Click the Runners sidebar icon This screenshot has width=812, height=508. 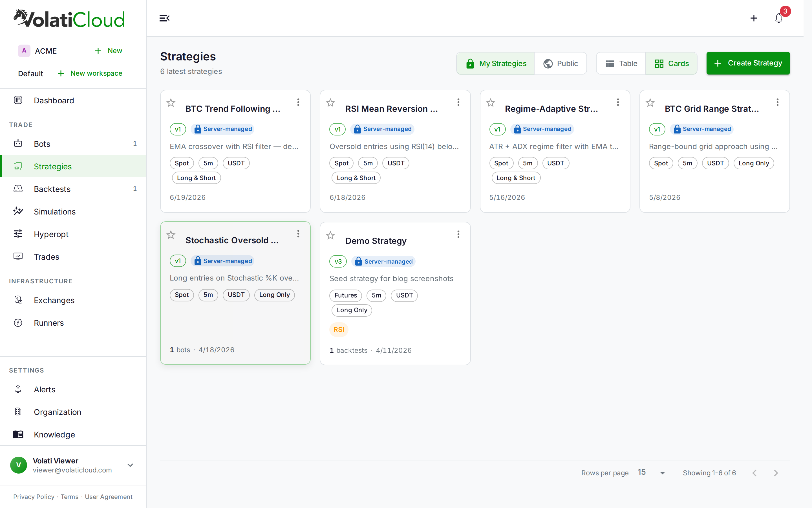pos(18,323)
